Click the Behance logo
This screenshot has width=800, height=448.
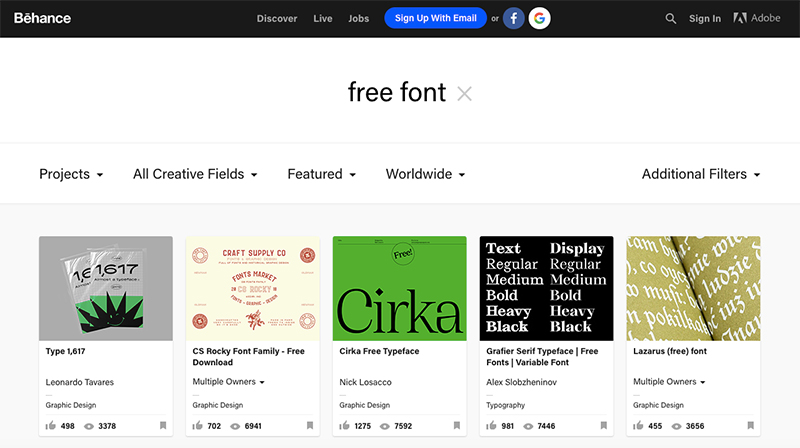42,18
